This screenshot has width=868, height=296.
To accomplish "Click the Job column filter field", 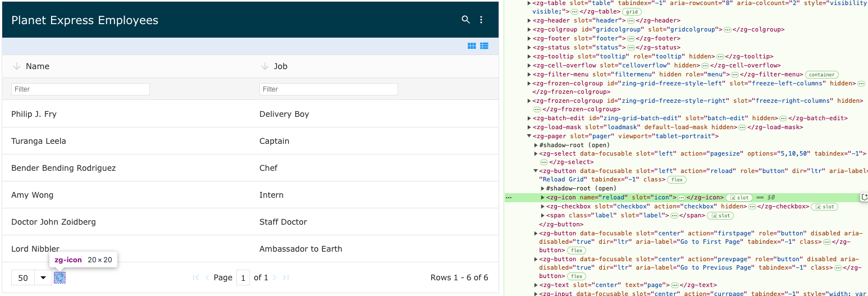I will [x=328, y=89].
